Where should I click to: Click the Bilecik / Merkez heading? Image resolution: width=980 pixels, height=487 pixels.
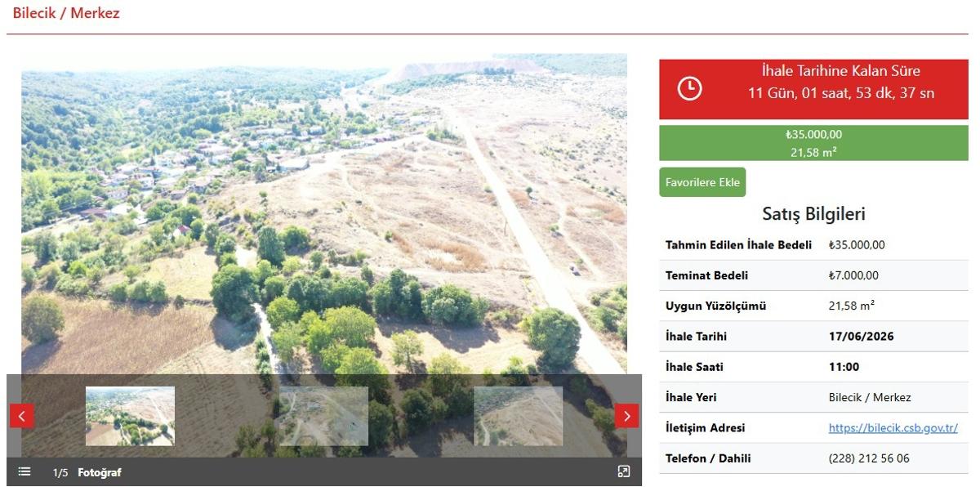coord(66,13)
